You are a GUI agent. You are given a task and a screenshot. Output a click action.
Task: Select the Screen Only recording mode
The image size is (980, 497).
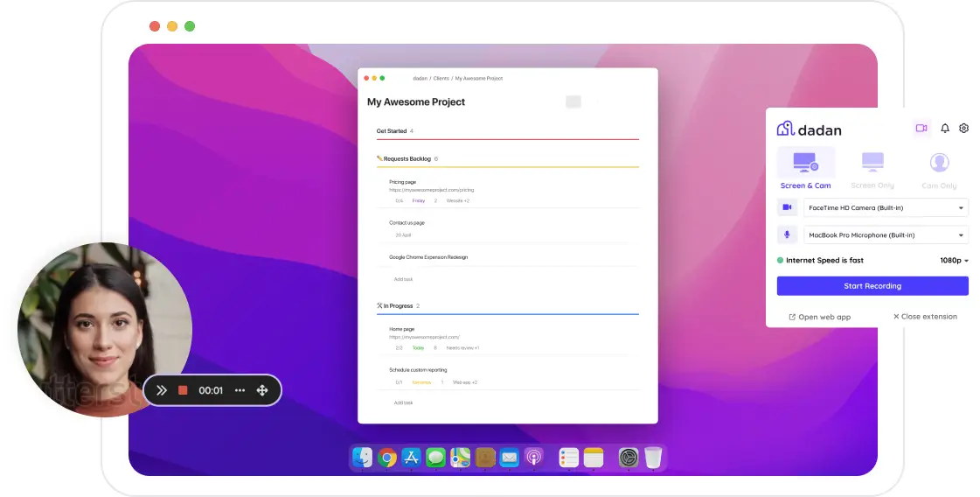point(872,168)
